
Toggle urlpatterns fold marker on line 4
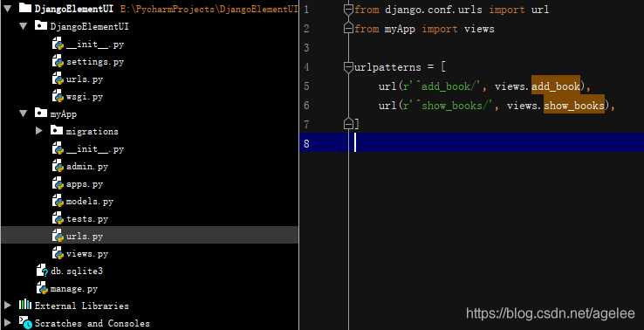(348, 67)
